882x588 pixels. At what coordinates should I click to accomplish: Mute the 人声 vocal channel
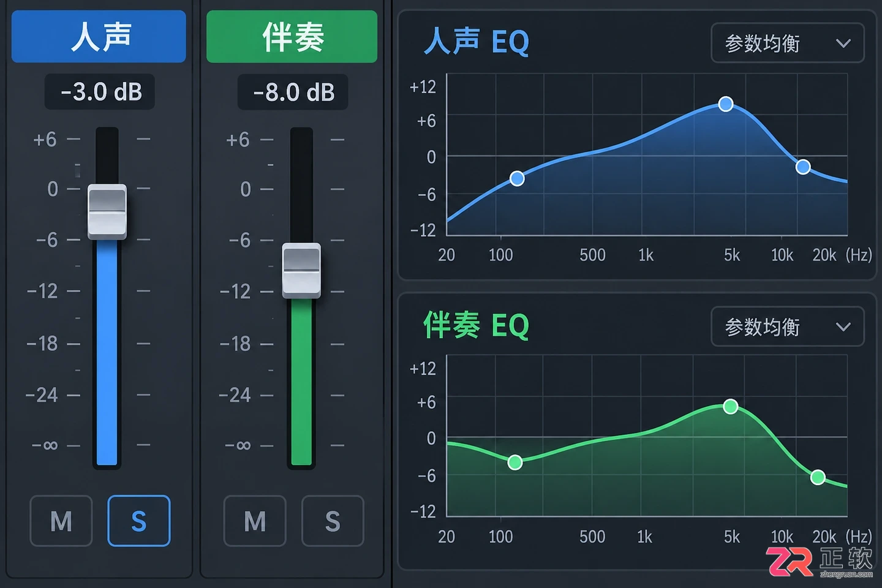point(61,521)
